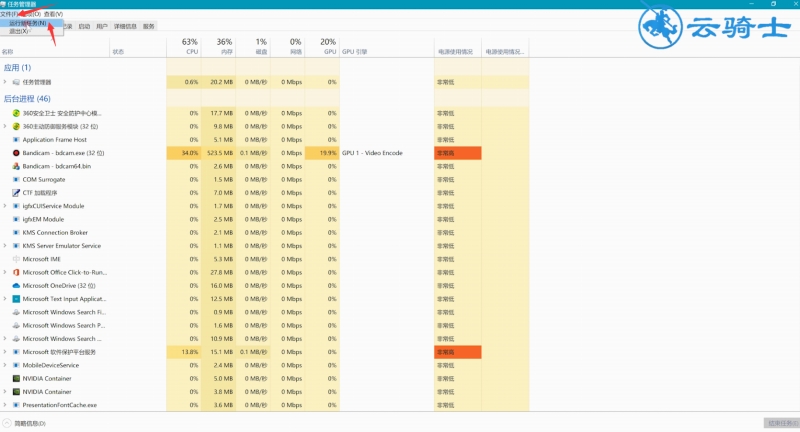
Task: Expand the igfxCUIService Module row
Action: click(x=5, y=206)
